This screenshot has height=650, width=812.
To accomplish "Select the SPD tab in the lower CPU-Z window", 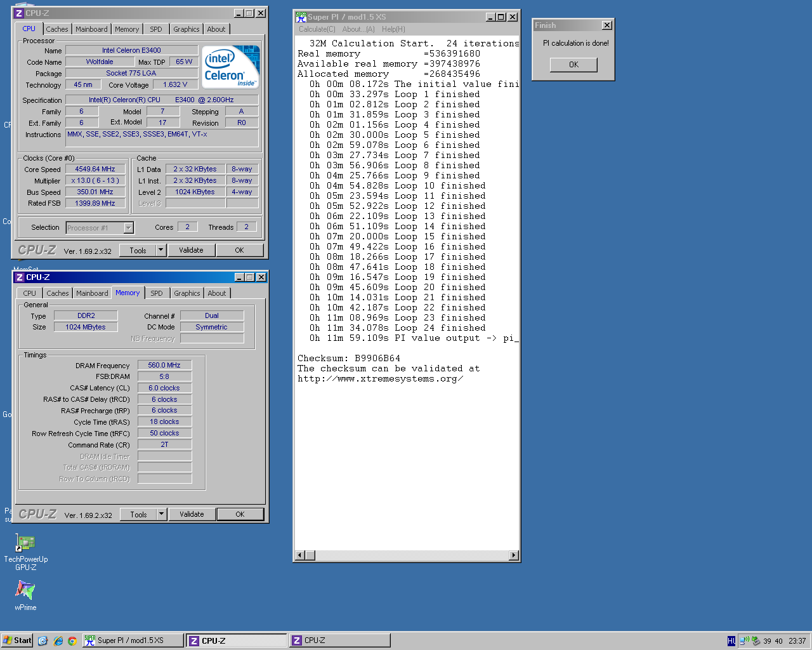I will tap(157, 293).
